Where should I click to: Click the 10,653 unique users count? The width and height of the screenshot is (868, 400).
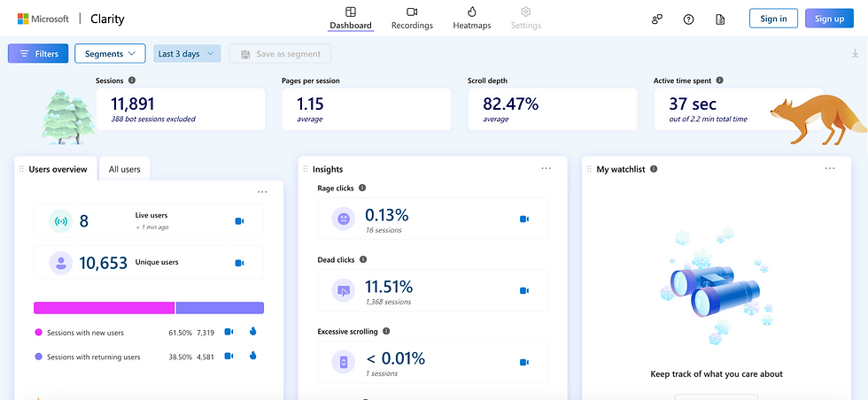(104, 263)
